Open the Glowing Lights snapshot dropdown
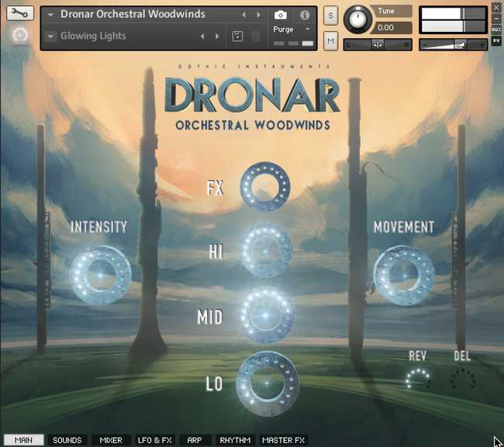 click(50, 36)
